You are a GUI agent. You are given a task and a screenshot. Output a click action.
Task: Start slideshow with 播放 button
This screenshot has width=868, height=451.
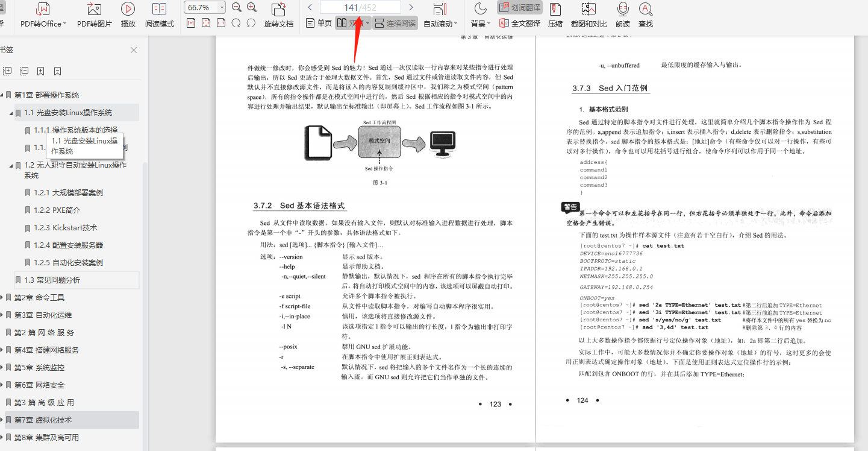coord(128,16)
